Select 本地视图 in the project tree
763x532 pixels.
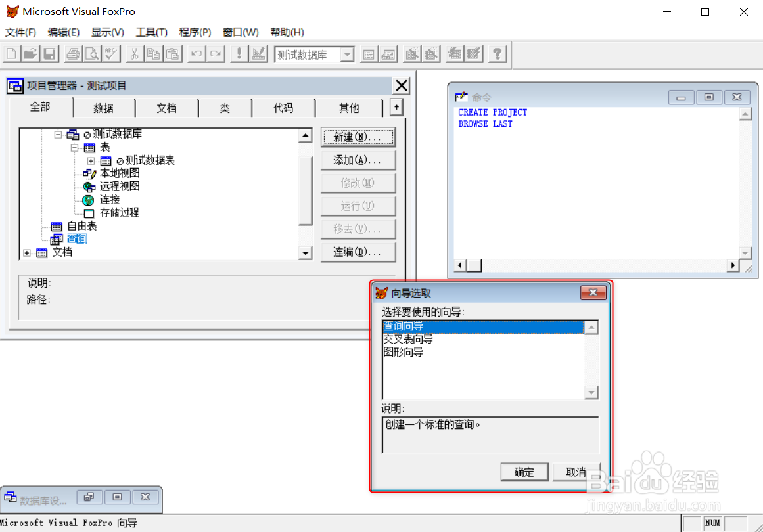tap(120, 173)
